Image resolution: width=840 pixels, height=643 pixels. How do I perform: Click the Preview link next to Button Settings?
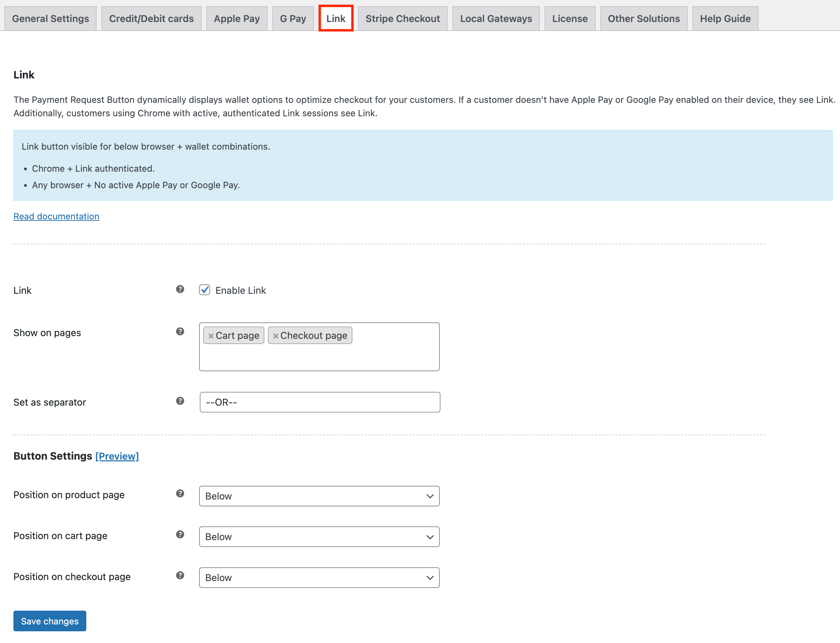[117, 456]
